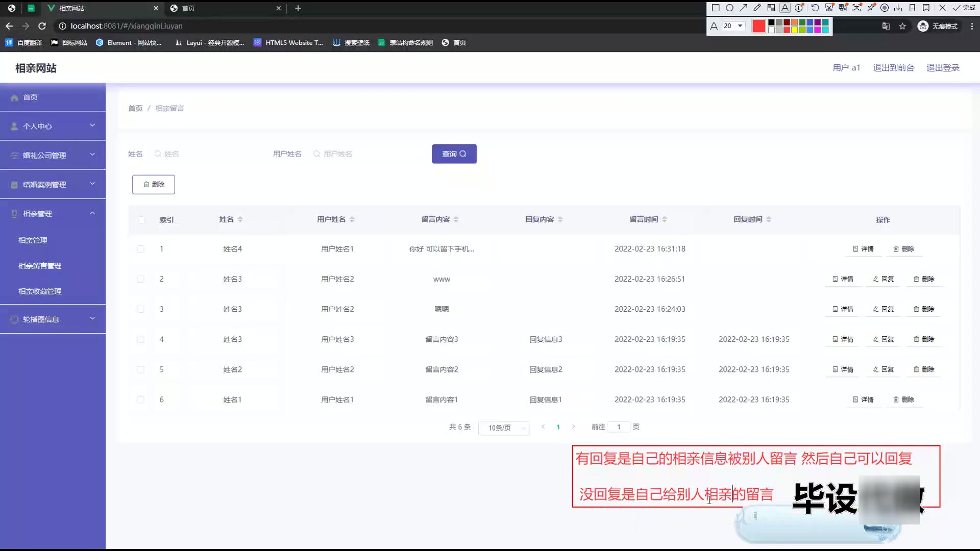Select the mosaic blur tool

coord(771,8)
